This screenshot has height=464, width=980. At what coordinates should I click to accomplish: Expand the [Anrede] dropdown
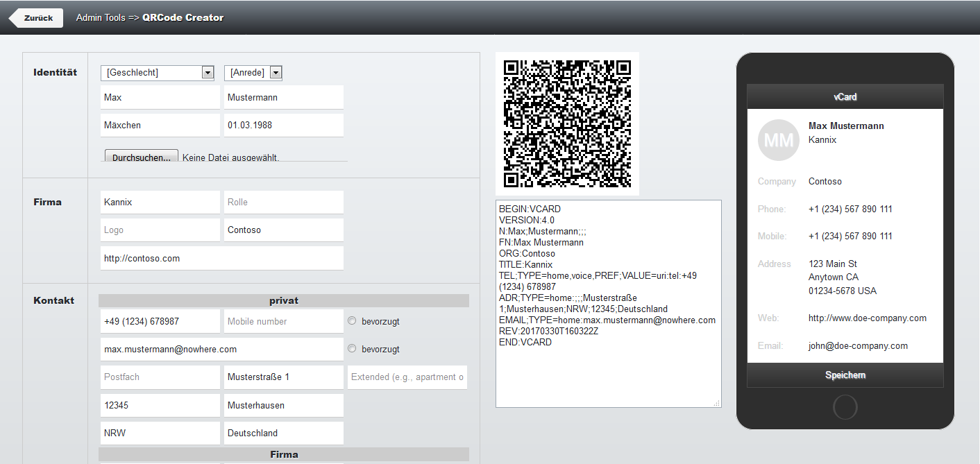pyautogui.click(x=253, y=73)
